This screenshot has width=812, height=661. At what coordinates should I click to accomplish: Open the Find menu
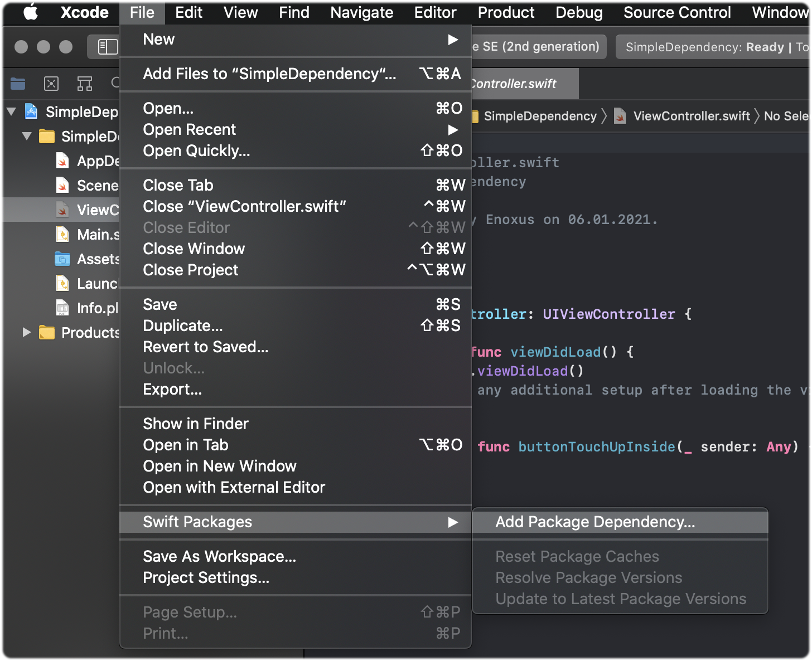(x=294, y=12)
